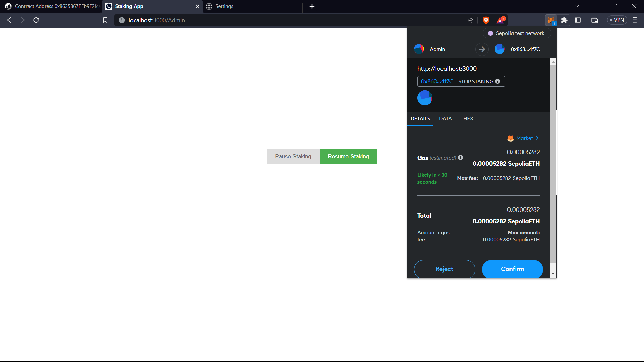This screenshot has width=644, height=362.
Task: Reject the pending transaction
Action: [x=444, y=269]
